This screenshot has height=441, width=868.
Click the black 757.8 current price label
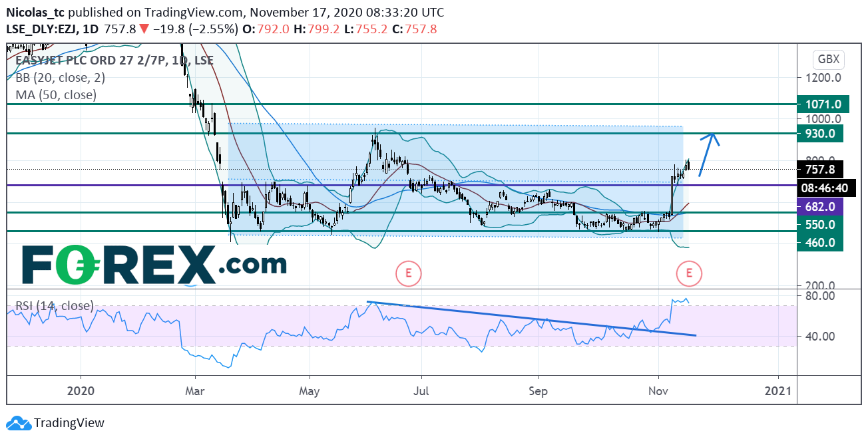pyautogui.click(x=819, y=170)
